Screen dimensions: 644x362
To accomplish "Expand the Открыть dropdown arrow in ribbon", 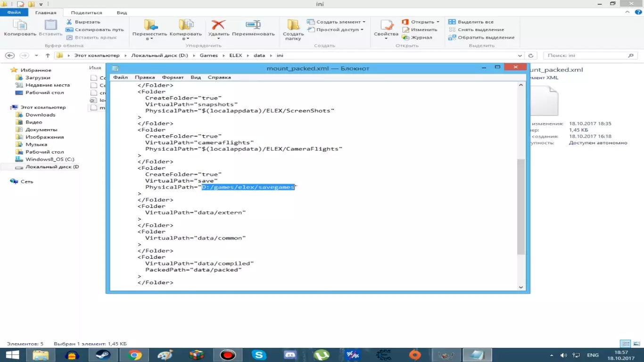I will tap(438, 22).
